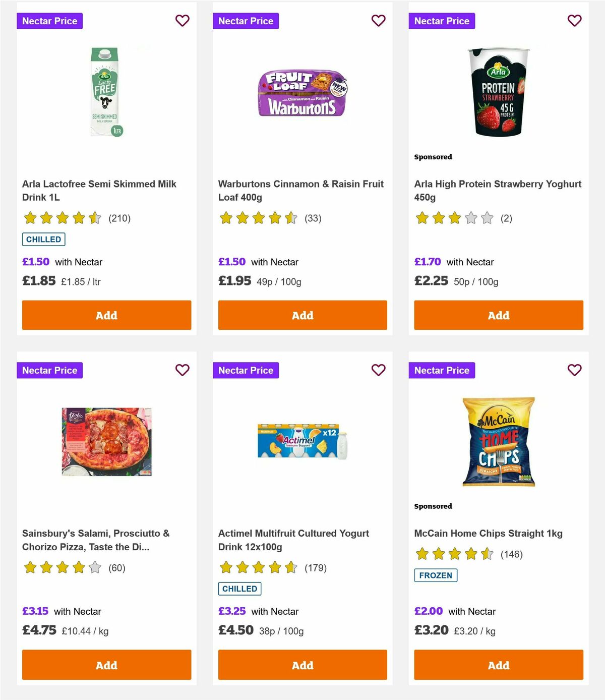Click the heart icon on Arla Lactofree Milk
The width and height of the screenshot is (605, 700).
coord(182,21)
